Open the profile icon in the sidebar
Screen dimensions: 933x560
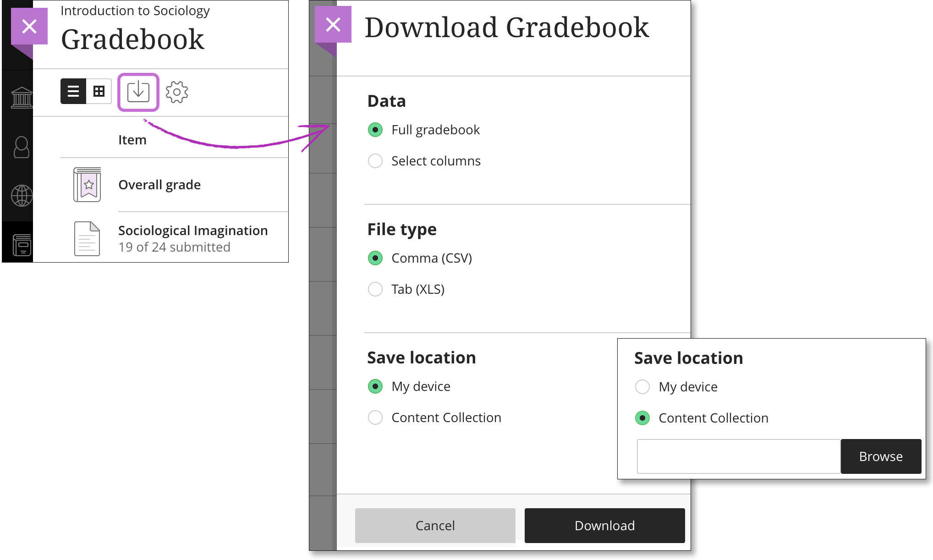pos(21,147)
